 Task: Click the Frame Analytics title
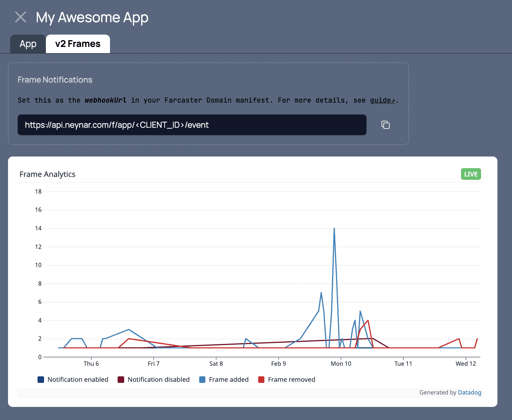47,174
